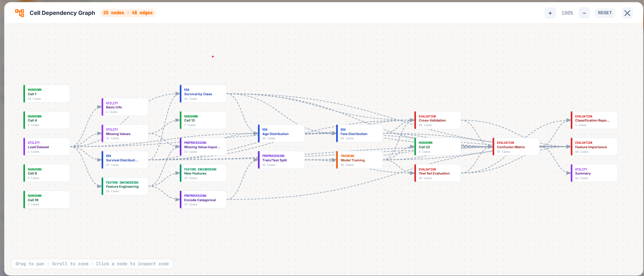Screen dimensions: 644x276
Task: Select the Missing Value Imputation node
Action: coord(203,147)
